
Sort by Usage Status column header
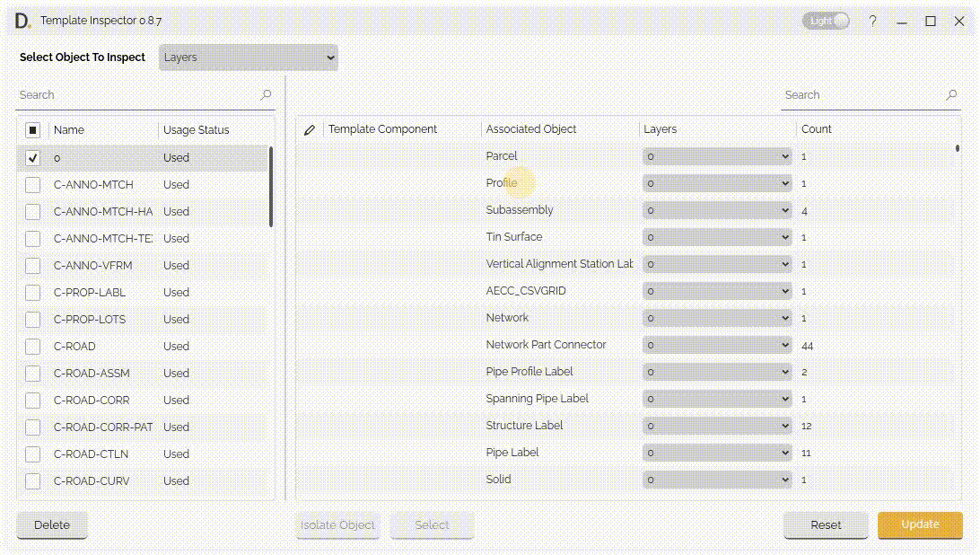click(197, 130)
